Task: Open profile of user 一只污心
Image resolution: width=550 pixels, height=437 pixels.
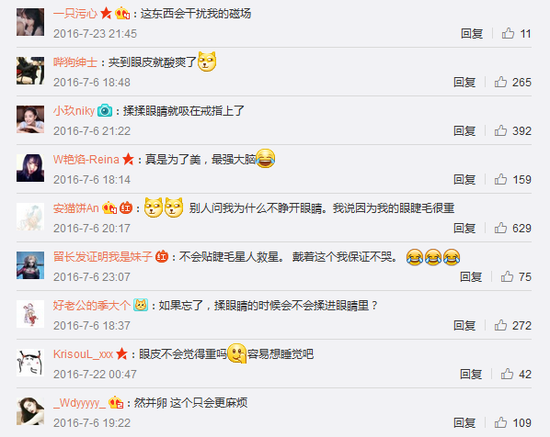Action: [x=75, y=14]
